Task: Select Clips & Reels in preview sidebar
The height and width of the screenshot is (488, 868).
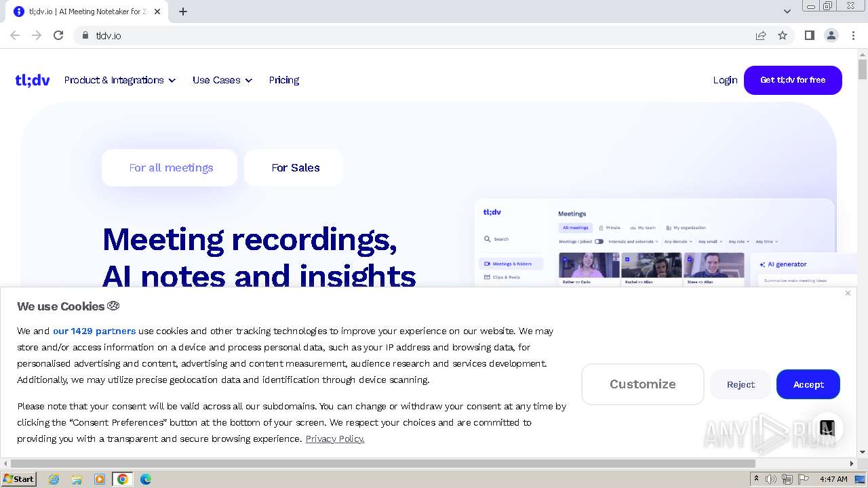Action: point(502,277)
